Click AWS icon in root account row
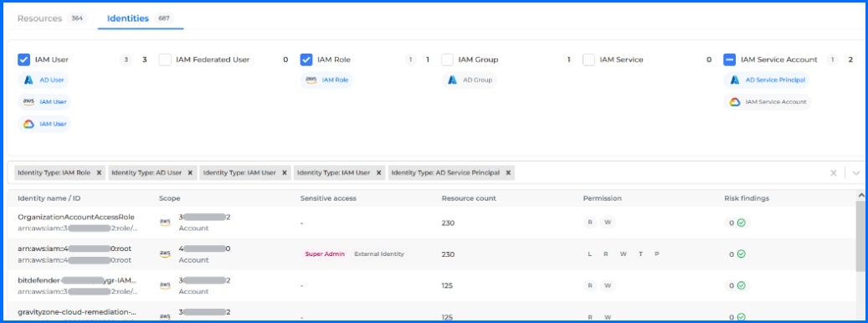This screenshot has height=323, width=868. (x=165, y=254)
